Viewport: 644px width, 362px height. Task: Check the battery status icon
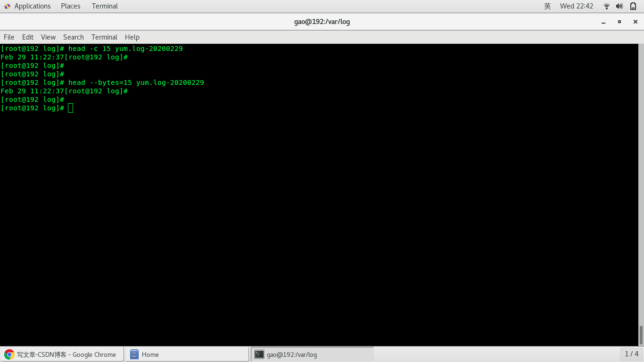(633, 6)
